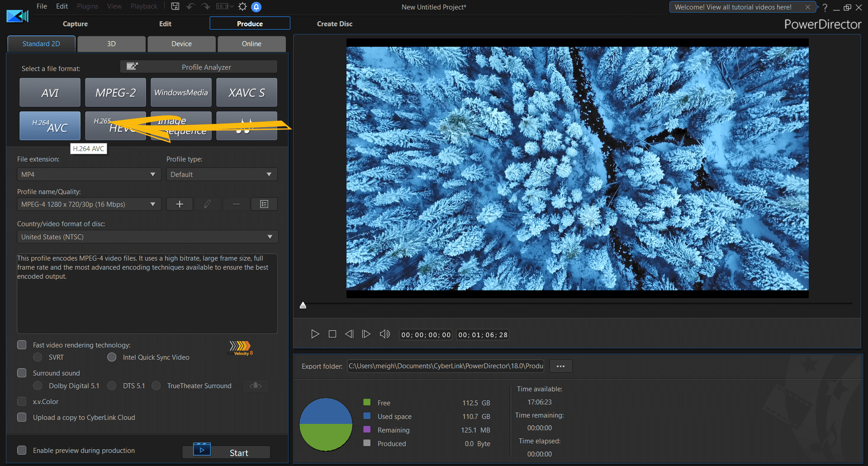Screen dimensions: 868x466
Task: Switch to the Device tab
Action: (181, 44)
